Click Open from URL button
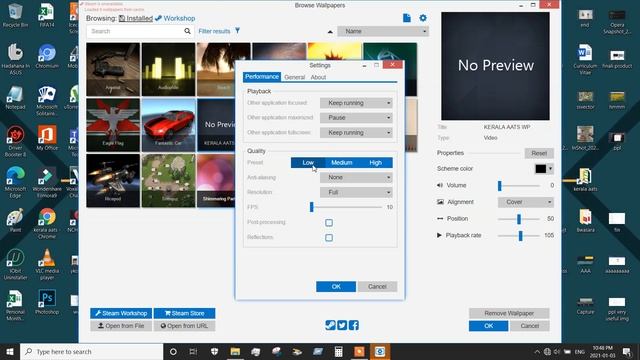 point(184,326)
